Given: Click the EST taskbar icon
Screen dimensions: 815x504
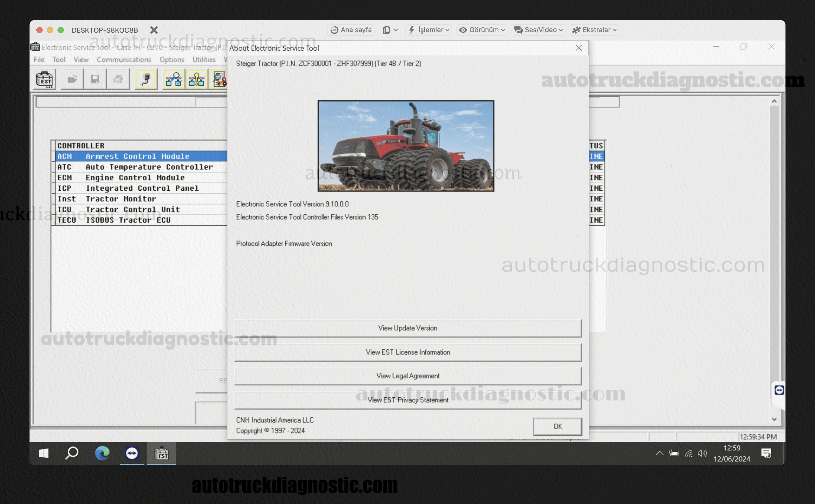Looking at the screenshot, I should point(162,453).
